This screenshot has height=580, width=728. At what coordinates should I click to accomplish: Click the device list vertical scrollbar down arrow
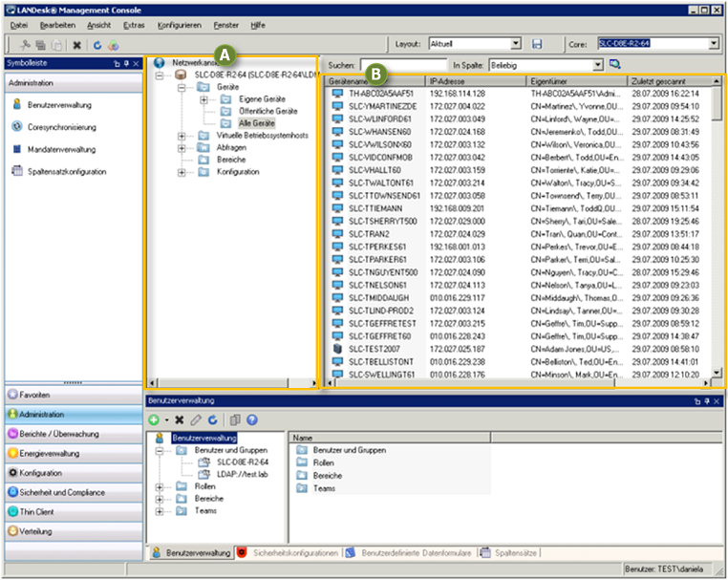(717, 373)
